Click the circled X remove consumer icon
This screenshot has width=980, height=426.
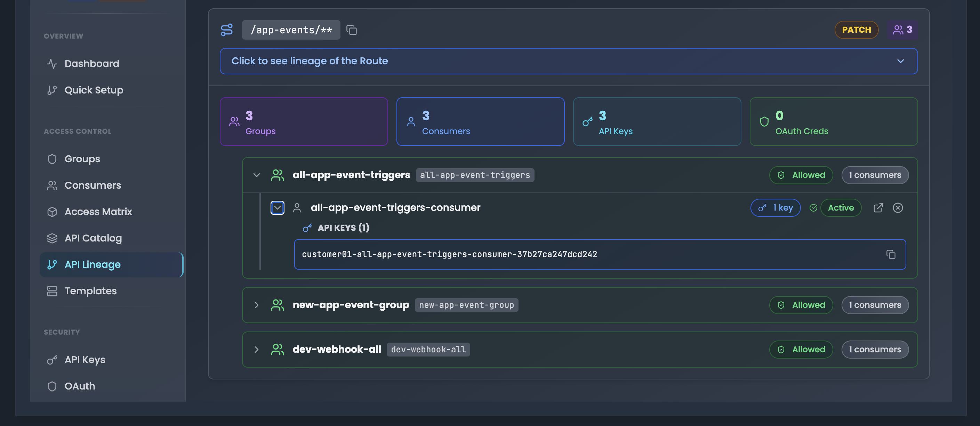pyautogui.click(x=898, y=207)
